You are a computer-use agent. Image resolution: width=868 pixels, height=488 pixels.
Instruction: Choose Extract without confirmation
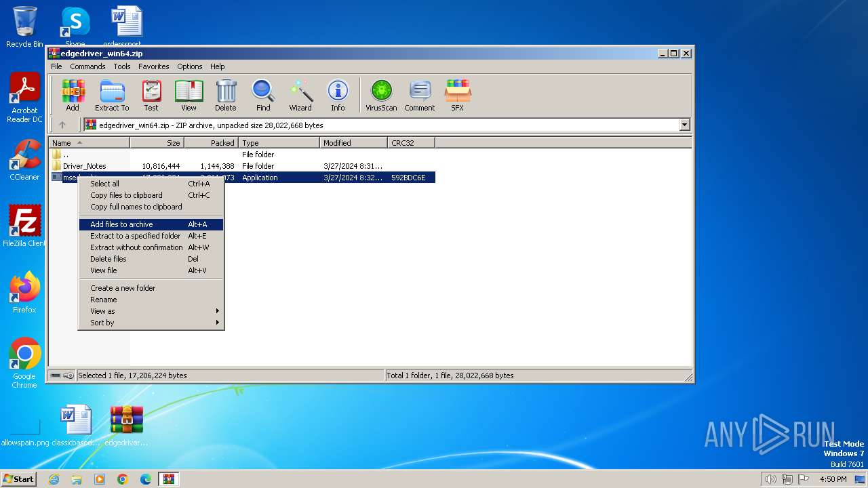click(x=151, y=247)
